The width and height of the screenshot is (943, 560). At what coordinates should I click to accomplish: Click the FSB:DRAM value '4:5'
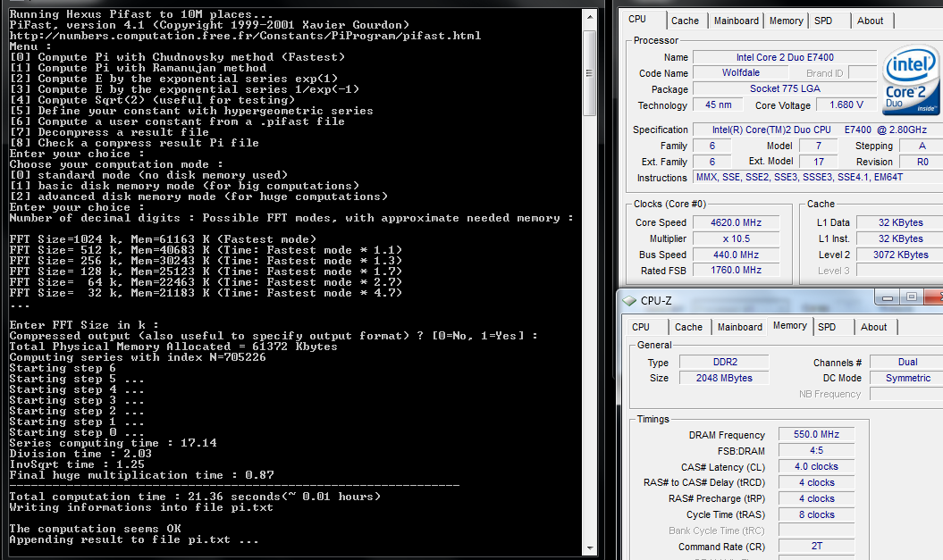[816, 451]
